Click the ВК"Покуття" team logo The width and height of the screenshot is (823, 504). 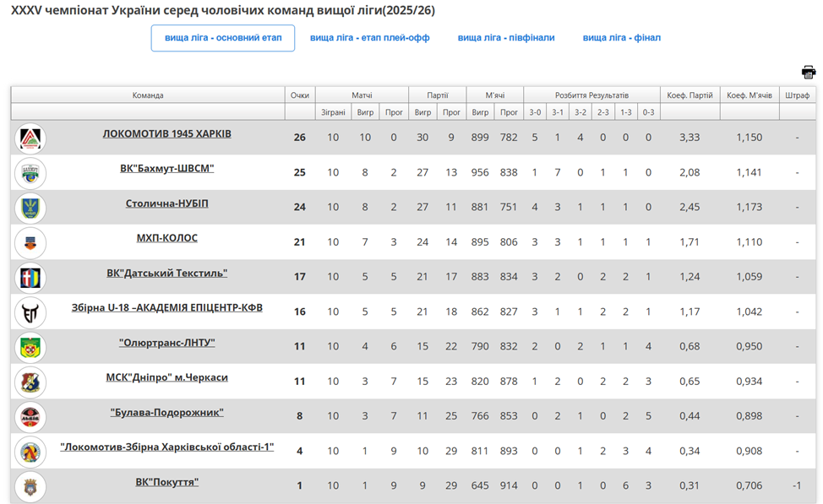pos(30,486)
